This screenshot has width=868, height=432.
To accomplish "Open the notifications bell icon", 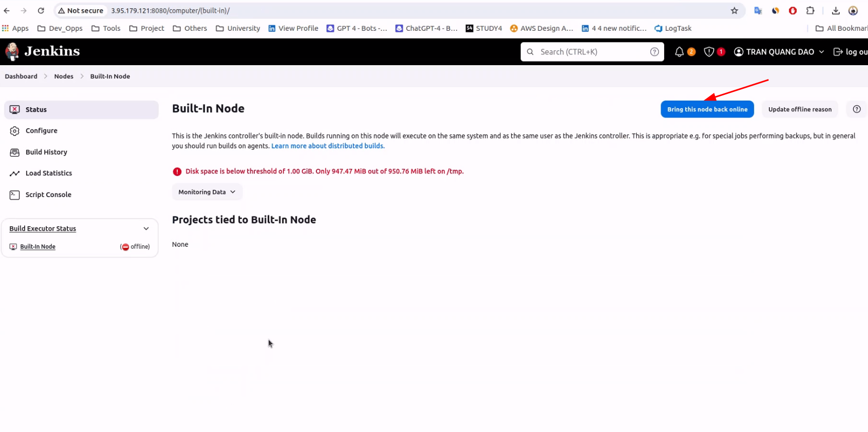I will [x=679, y=52].
